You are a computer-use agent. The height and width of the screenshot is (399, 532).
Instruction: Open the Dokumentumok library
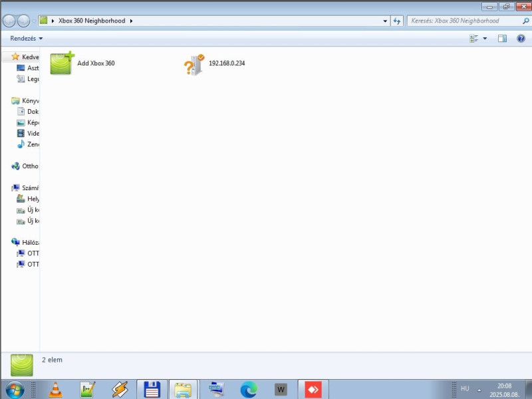tap(27, 111)
